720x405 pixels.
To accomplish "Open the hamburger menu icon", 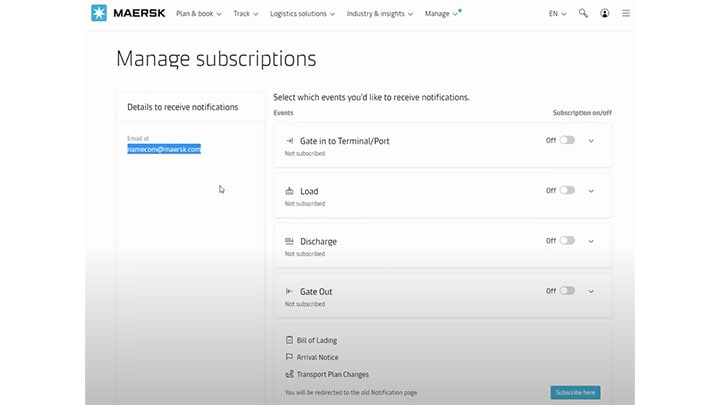I will (x=627, y=14).
